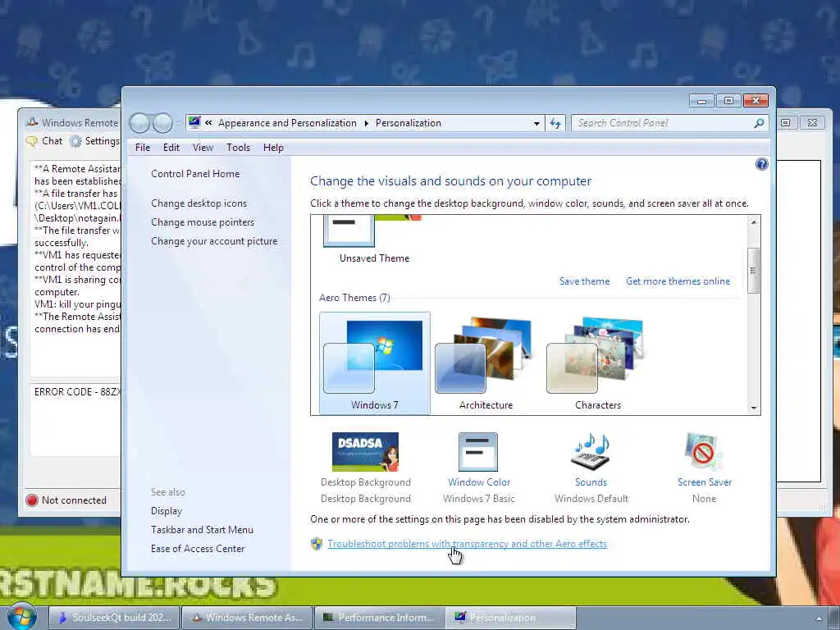Click the Personalization icon in address bar
Viewport: 840px width, 630px height.
coord(194,123)
